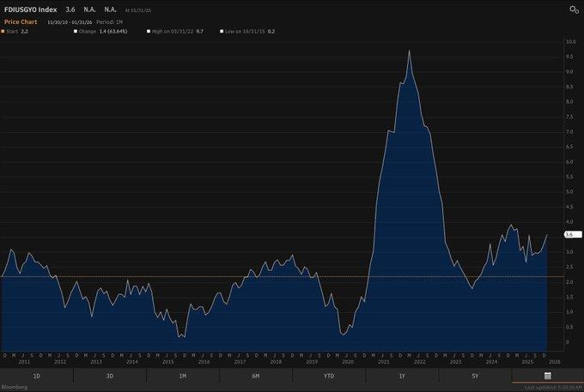Click the Price Chart title
Screen dimensions: 584x392
(x=21, y=21)
